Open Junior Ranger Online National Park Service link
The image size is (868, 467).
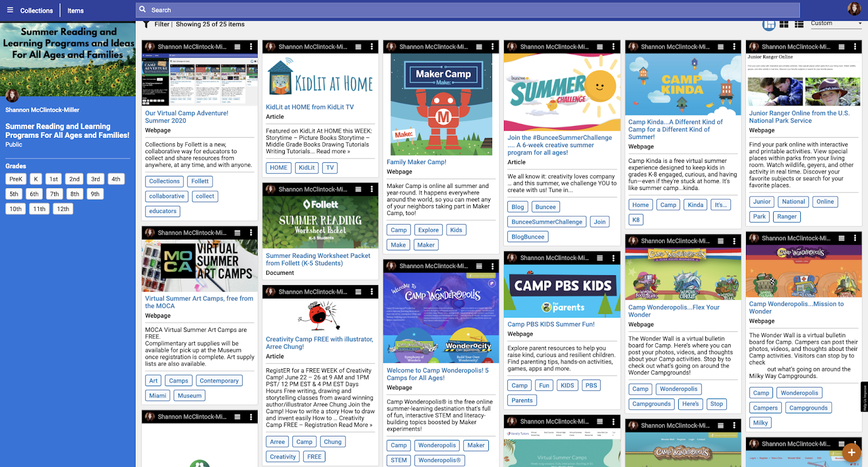tap(799, 117)
